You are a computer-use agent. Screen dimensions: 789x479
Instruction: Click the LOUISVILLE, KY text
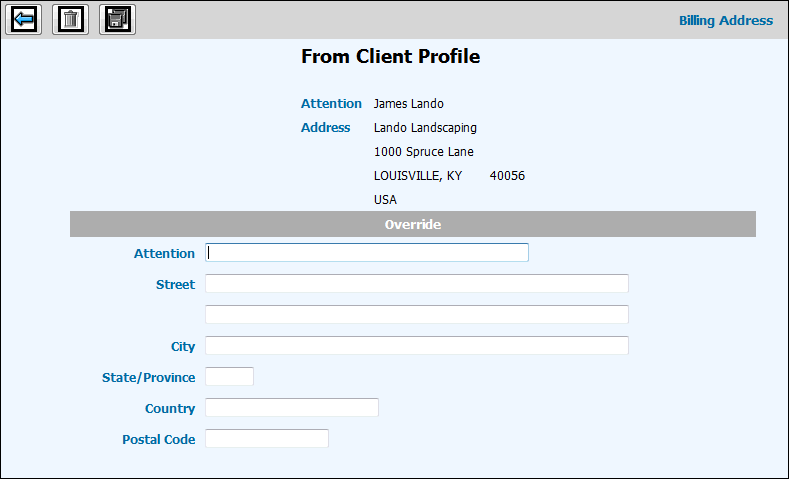click(x=417, y=176)
